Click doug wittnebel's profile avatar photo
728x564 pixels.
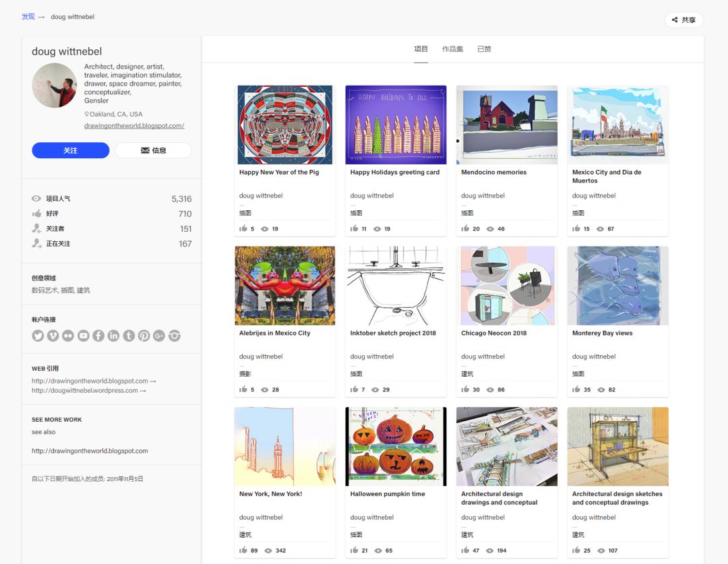click(55, 86)
